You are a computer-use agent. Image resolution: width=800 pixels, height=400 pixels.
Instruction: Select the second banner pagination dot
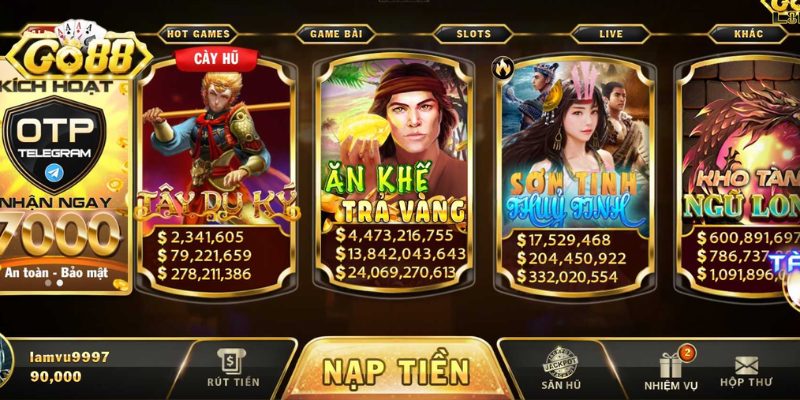[60, 283]
